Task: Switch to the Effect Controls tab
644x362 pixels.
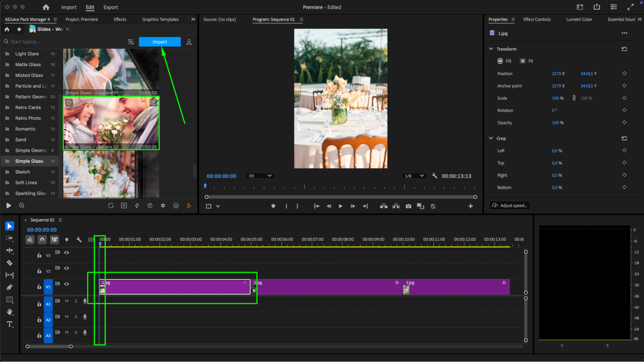Action: 537,19
